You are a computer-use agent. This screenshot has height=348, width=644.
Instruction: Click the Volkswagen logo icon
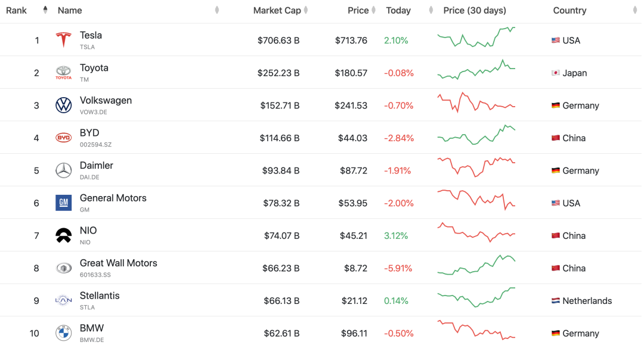coord(63,105)
